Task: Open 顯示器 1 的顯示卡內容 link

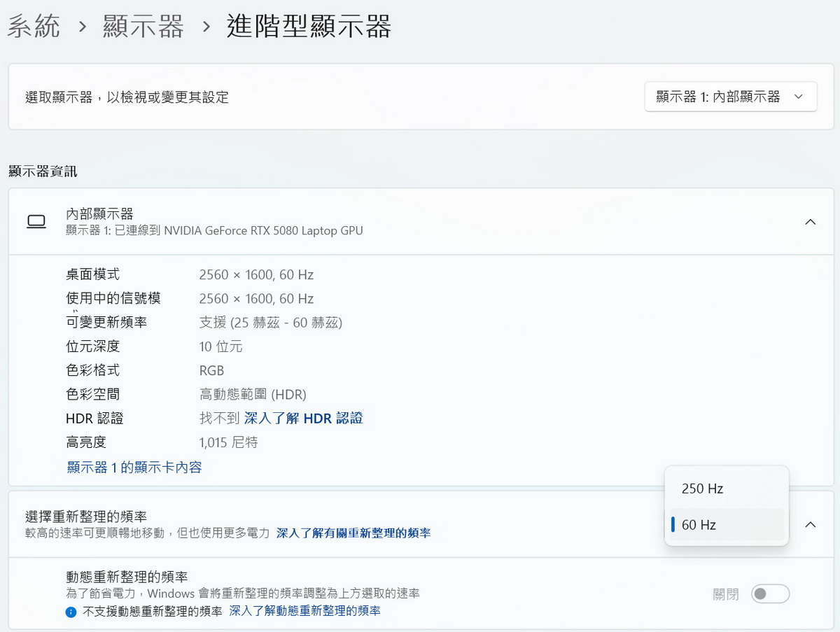Action: (x=134, y=468)
